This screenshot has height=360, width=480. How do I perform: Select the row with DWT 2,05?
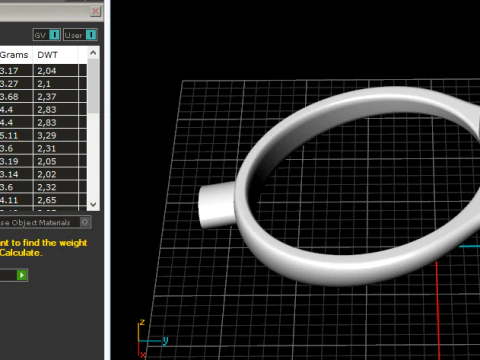point(43,161)
